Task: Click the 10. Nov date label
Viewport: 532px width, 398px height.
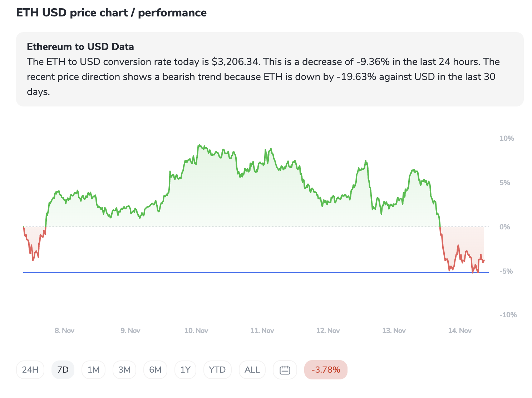Action: click(x=196, y=330)
